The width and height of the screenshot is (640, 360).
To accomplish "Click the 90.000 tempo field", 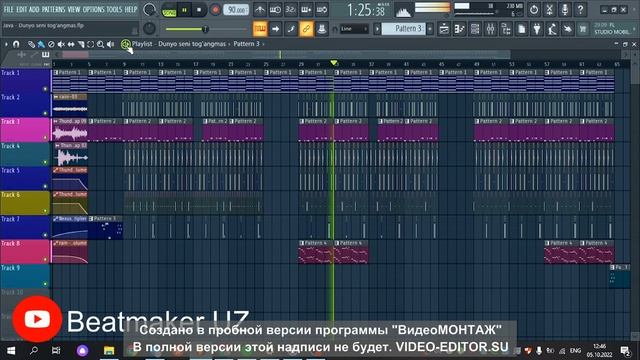I will click(x=236, y=10).
